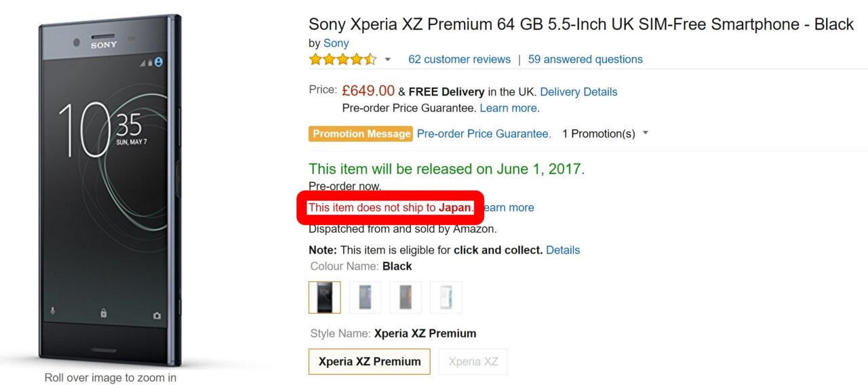868x385 pixels.
Task: Expand the 1 Promotion(s) dropdown
Action: tap(599, 134)
